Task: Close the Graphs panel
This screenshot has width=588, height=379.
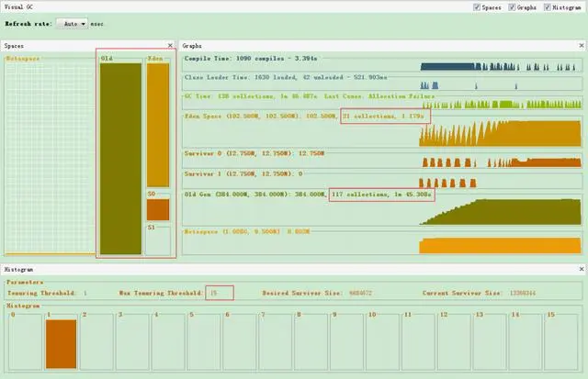Action: coord(582,45)
